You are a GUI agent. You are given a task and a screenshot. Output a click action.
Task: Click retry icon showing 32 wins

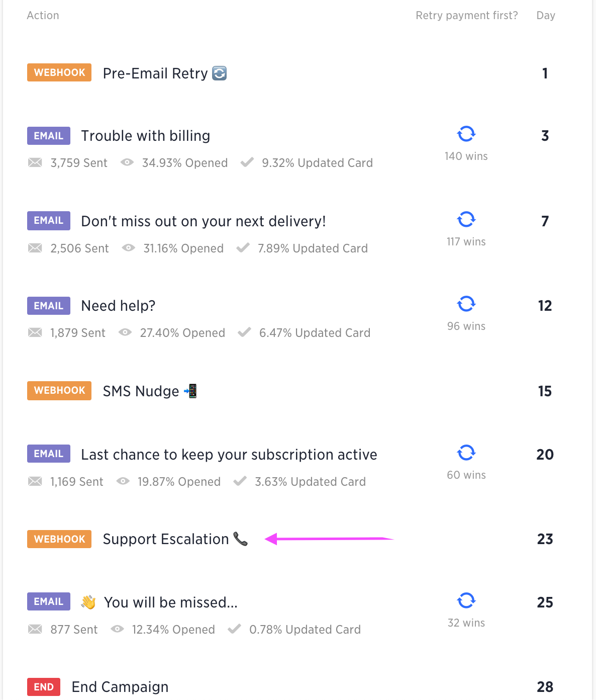coord(466,600)
